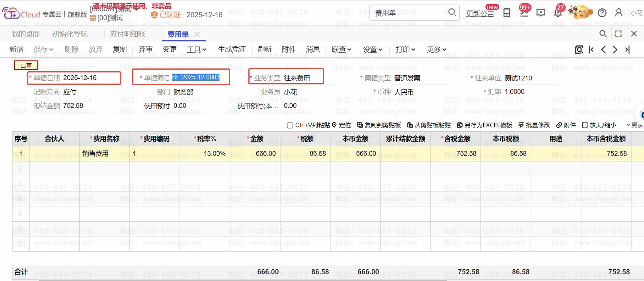Jump to the last record
The height and width of the screenshot is (281, 644).
pos(627,49)
